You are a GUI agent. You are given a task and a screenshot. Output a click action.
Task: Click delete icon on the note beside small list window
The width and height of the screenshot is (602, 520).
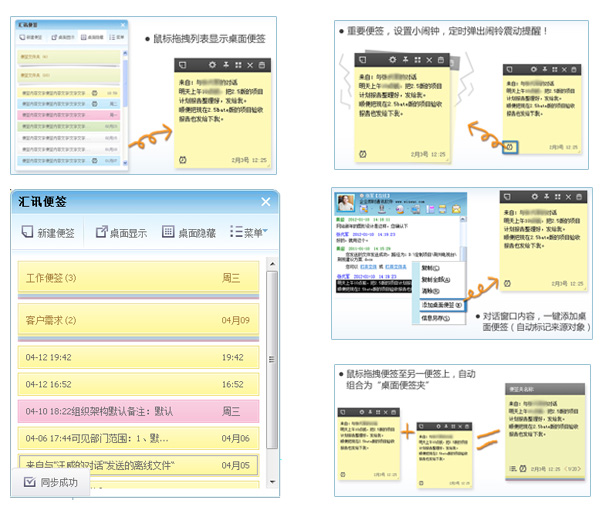[x=262, y=65]
